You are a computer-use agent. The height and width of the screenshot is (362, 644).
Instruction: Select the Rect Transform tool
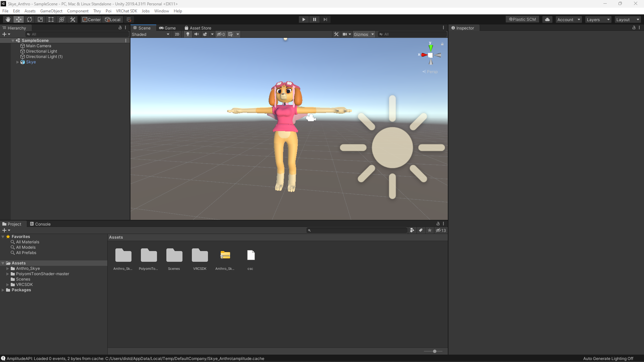click(x=51, y=19)
